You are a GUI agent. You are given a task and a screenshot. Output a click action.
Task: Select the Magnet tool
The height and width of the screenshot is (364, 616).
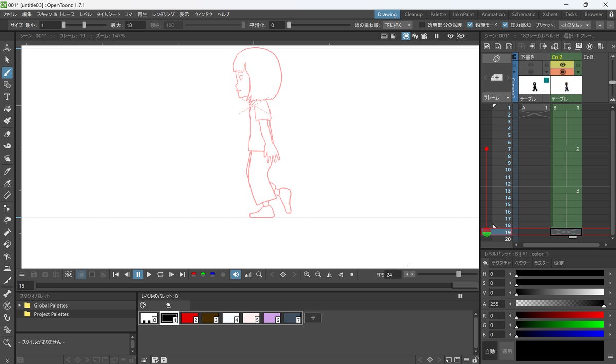tap(7, 245)
